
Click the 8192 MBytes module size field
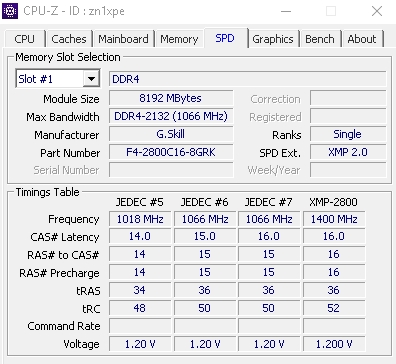[x=171, y=98]
